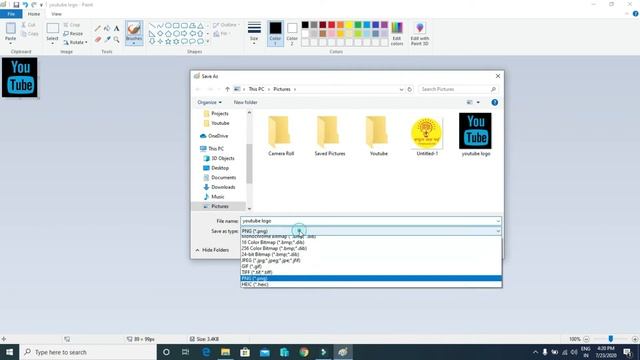The height and width of the screenshot is (360, 640).
Task: Click the taskbar search box
Action: tap(88, 352)
